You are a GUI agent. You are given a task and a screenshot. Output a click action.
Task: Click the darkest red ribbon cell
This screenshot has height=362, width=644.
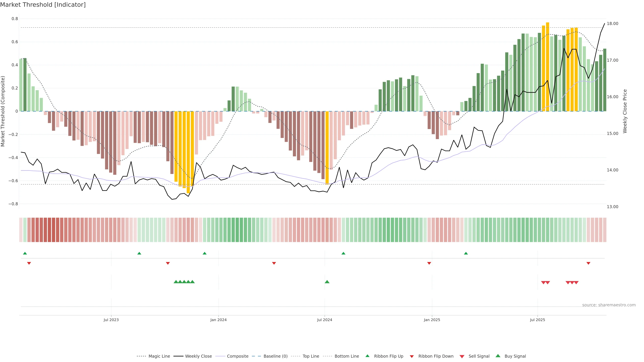pyautogui.click(x=53, y=230)
